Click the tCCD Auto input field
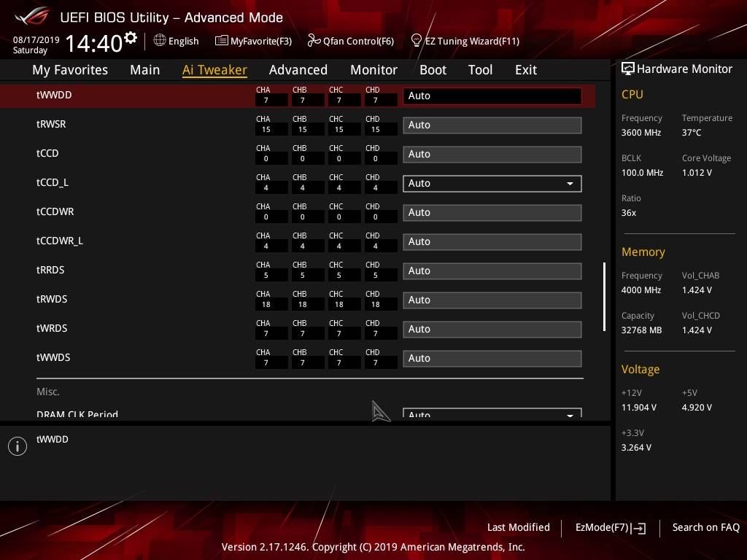Image resolution: width=747 pixels, height=560 pixels. (x=492, y=155)
